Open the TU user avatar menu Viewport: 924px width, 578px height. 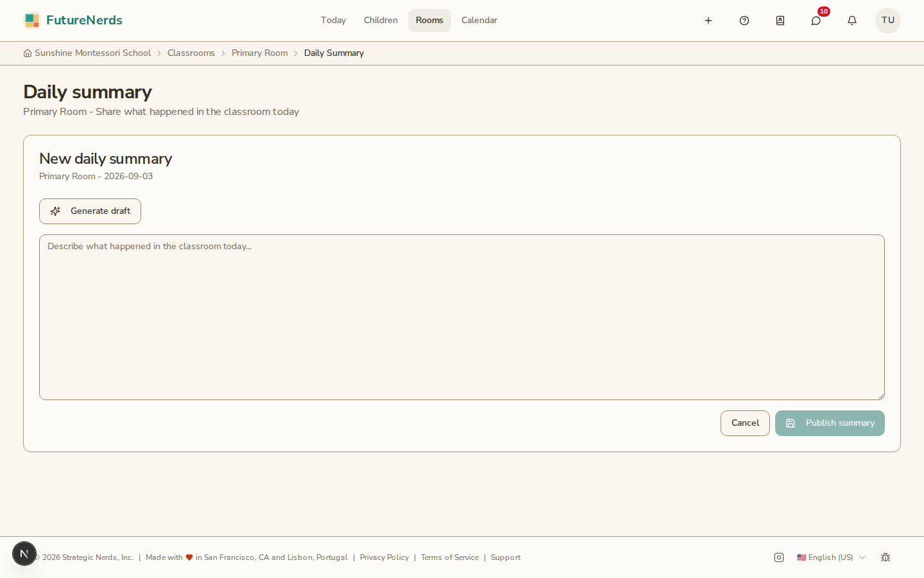(888, 21)
